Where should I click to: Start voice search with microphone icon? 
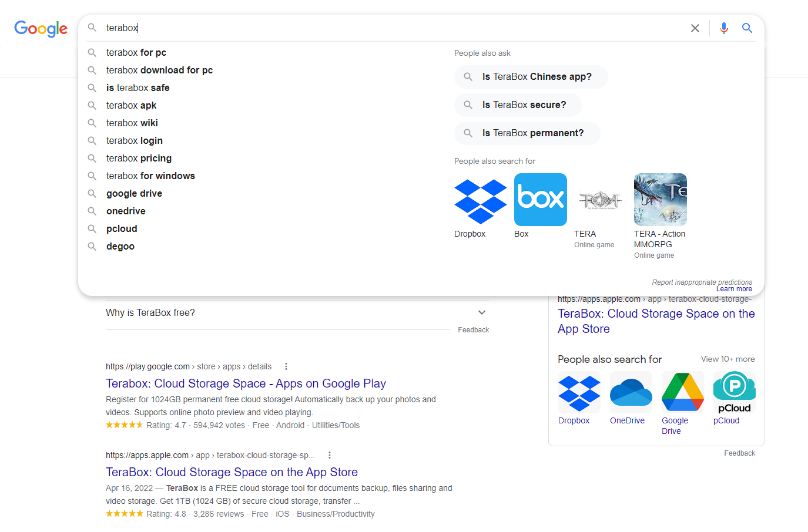coord(723,28)
